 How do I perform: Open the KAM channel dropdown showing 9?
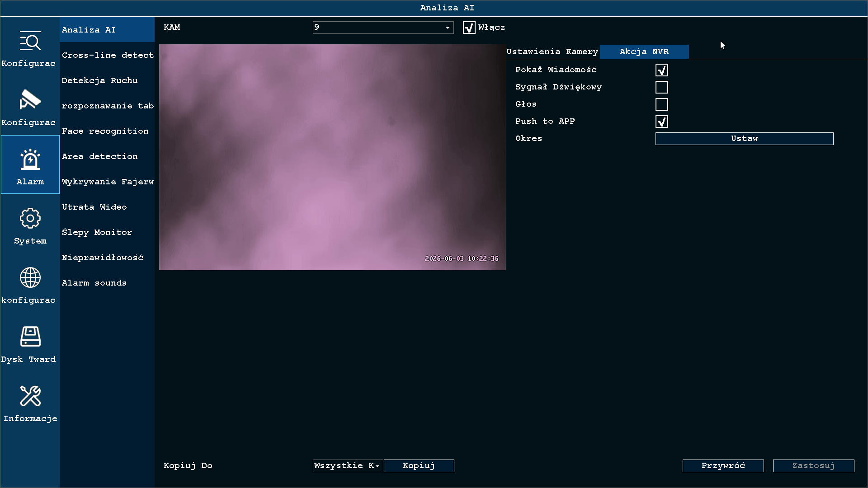383,28
